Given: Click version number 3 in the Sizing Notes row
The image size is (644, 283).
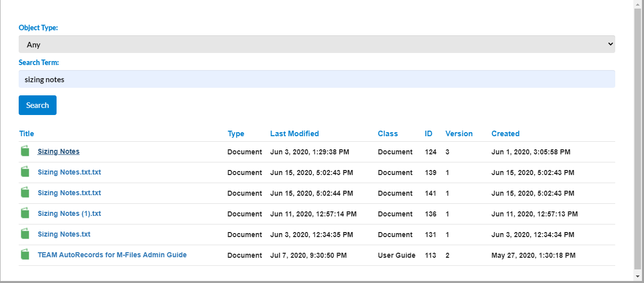Looking at the screenshot, I should [x=448, y=152].
